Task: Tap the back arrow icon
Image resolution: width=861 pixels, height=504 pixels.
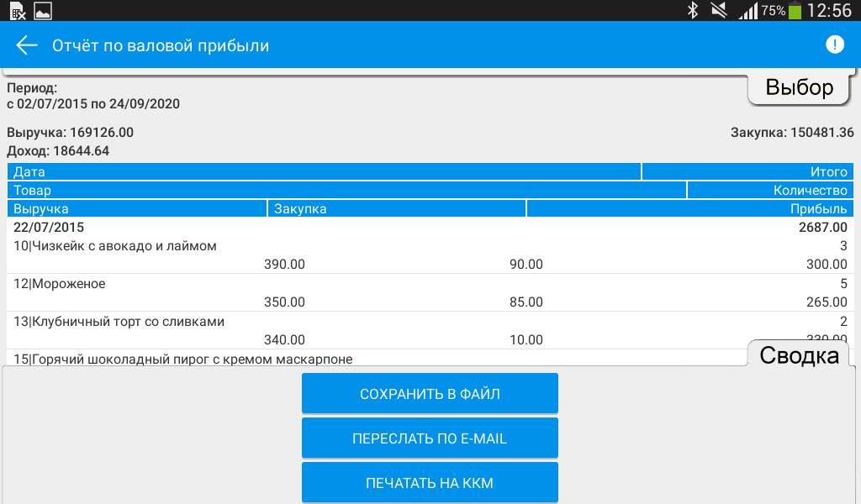Action: point(27,45)
